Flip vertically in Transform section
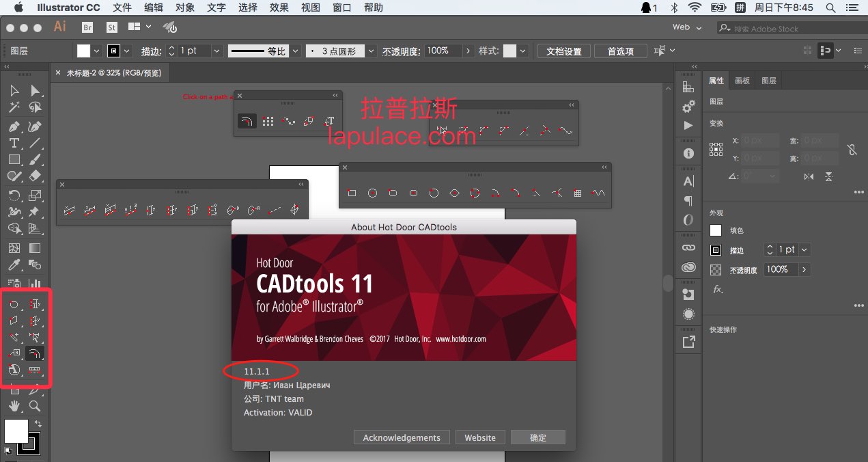This screenshot has width=868, height=462. (828, 176)
